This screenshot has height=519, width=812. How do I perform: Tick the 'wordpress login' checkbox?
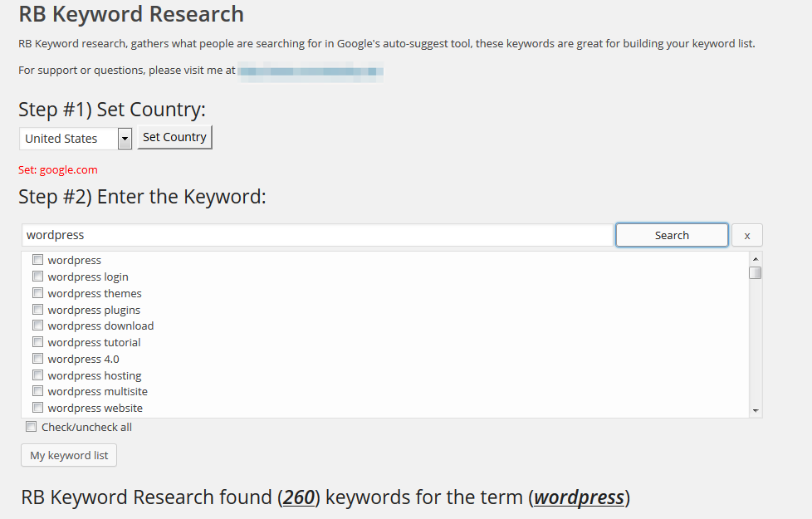37,276
